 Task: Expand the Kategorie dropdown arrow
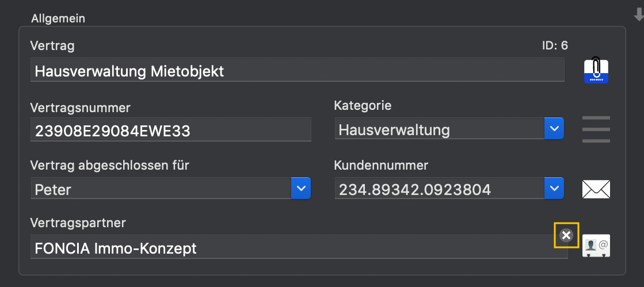click(x=554, y=128)
